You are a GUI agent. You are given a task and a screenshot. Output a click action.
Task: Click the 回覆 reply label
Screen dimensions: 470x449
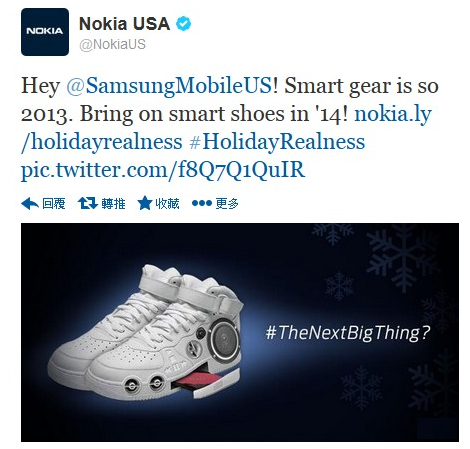[x=54, y=203]
